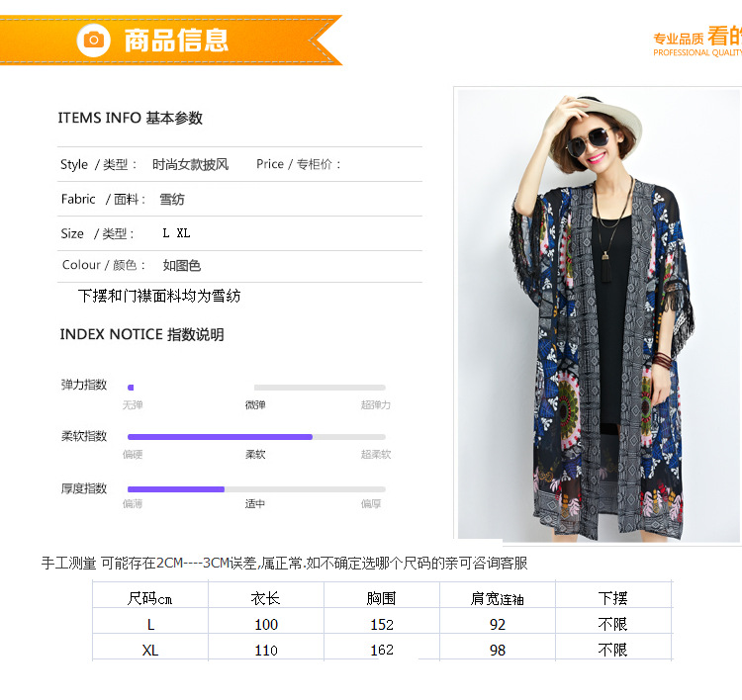This screenshot has height=700, width=742.
Task: Select the L row label in size table
Action: (x=150, y=624)
